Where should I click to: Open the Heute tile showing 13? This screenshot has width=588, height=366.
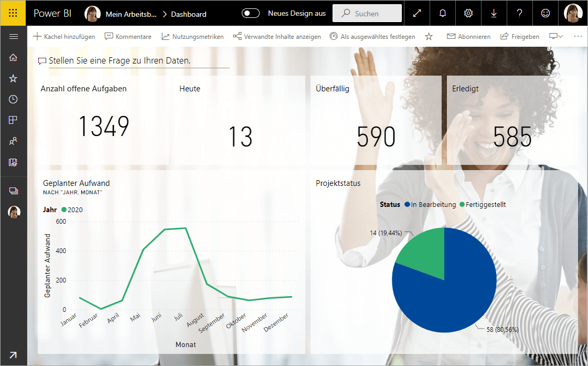(x=239, y=120)
